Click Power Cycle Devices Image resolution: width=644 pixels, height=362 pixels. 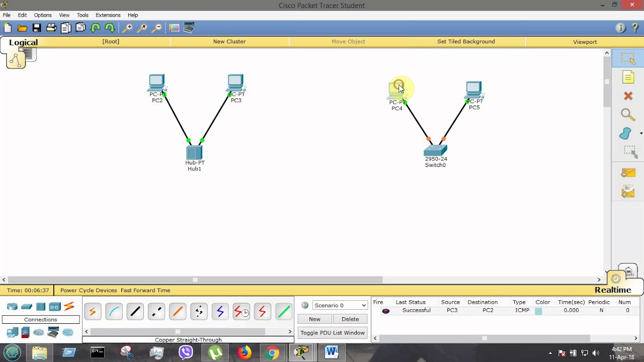point(89,291)
